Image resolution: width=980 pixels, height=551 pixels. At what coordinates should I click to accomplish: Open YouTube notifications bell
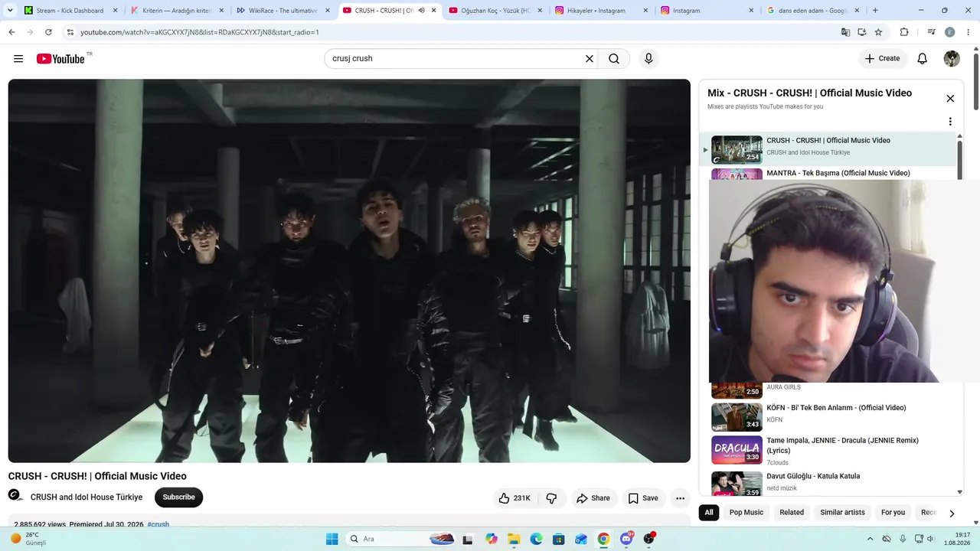click(923, 59)
